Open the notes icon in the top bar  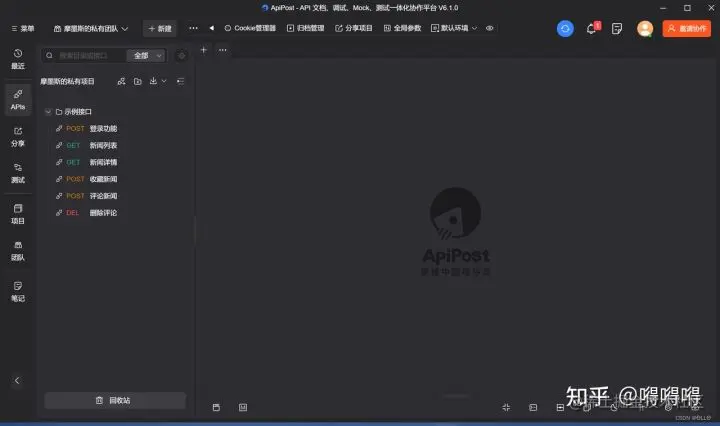click(617, 28)
